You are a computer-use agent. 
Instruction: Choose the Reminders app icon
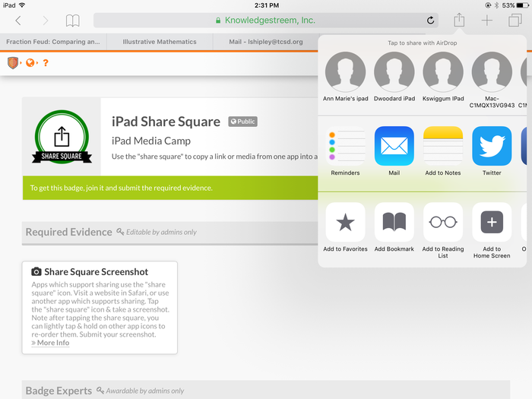[x=345, y=146]
